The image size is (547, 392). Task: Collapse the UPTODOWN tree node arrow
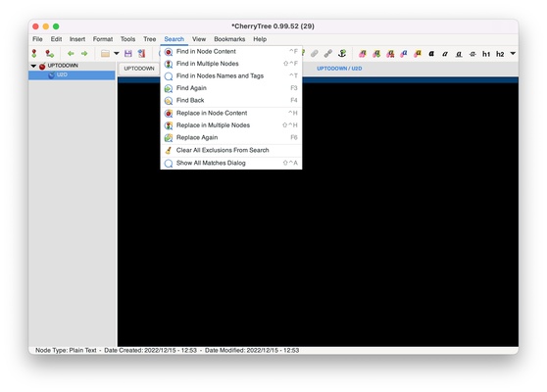(x=33, y=66)
